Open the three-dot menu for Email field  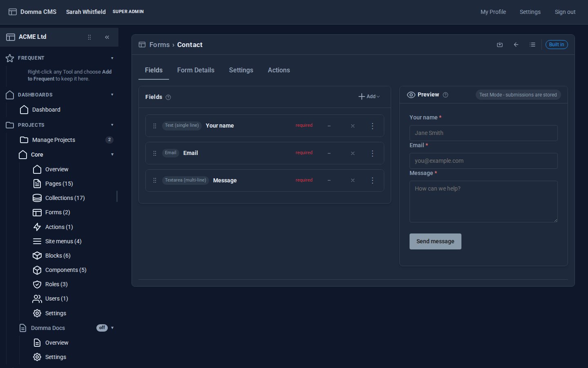(372, 153)
